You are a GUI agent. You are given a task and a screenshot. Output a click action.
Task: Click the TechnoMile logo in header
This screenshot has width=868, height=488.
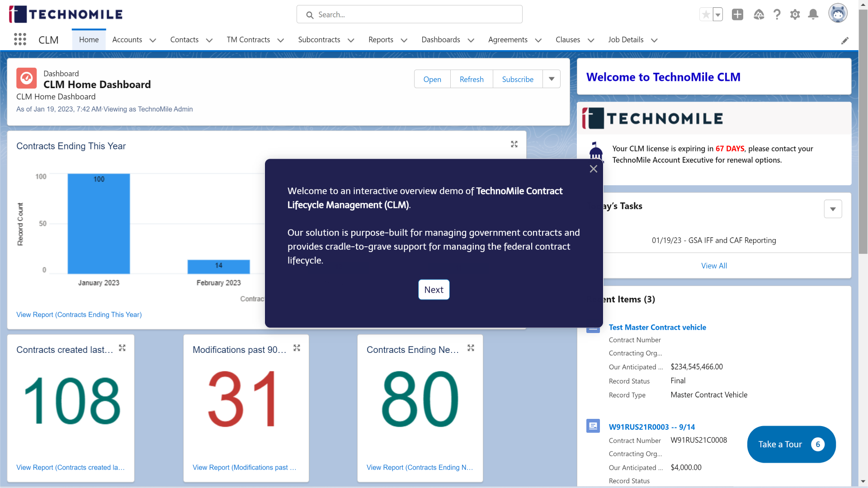(66, 14)
